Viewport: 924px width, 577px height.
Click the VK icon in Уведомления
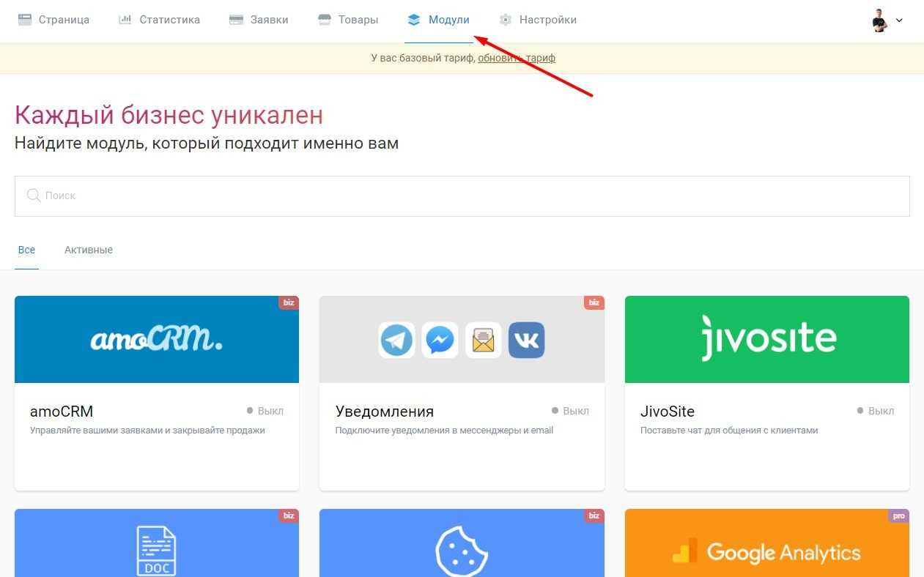coord(526,340)
